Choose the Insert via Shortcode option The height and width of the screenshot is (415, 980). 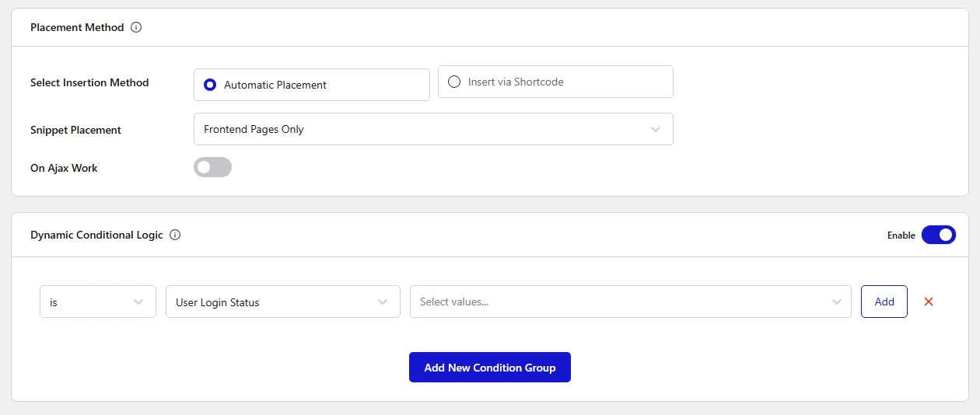click(555, 82)
